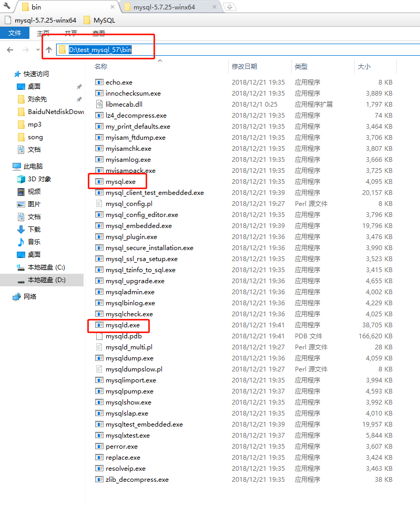Select echo.exe file icon
This screenshot has height=507, width=420.
pyautogui.click(x=99, y=82)
